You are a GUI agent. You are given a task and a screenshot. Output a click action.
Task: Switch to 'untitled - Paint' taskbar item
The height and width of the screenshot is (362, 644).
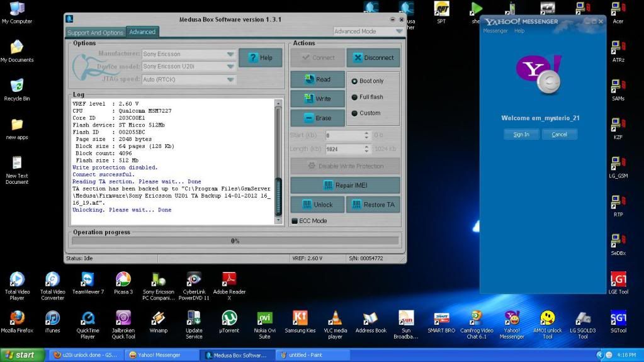point(313,355)
